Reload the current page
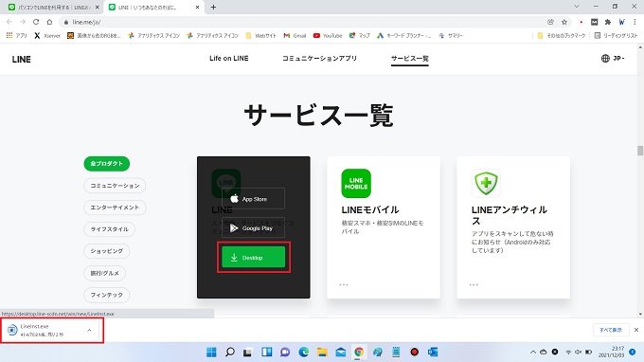Screen dimensions: 644x362 click(36, 22)
